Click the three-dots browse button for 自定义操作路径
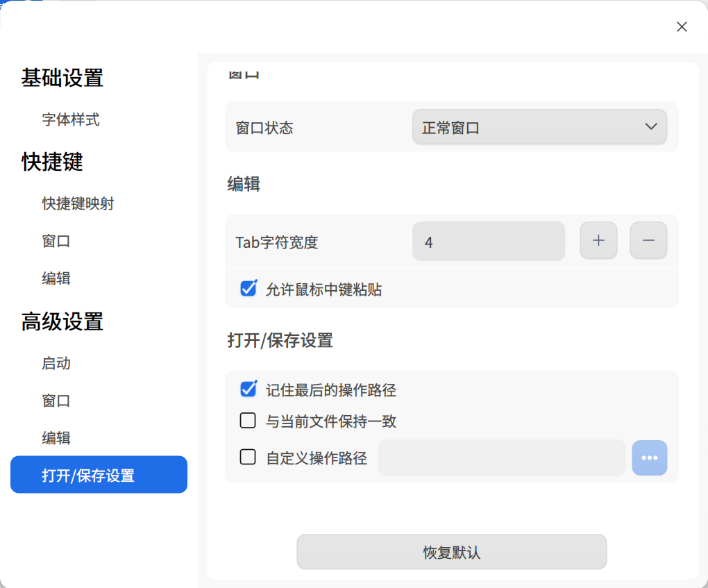The height and width of the screenshot is (588, 708). tap(649, 458)
